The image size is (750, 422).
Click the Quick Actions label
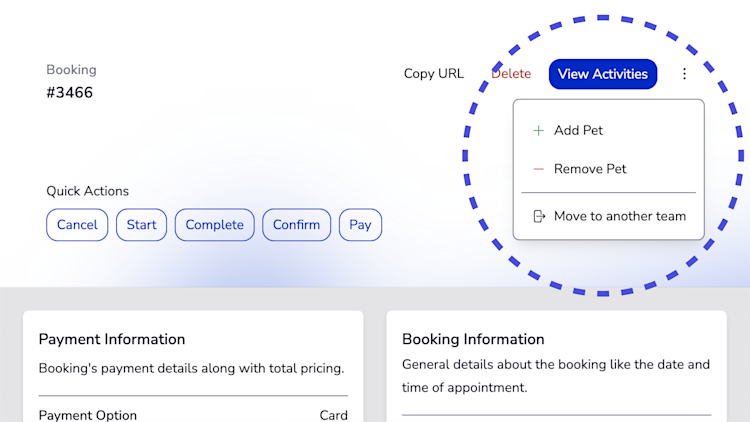point(88,191)
